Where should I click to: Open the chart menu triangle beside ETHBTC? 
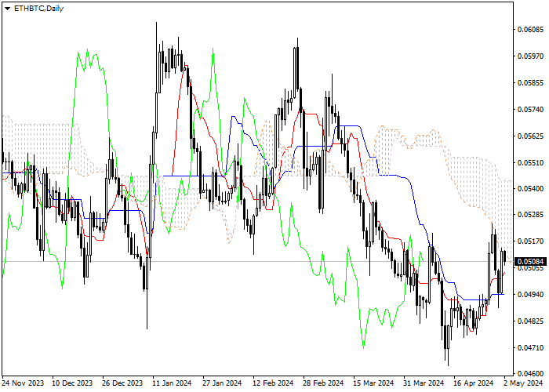[7, 9]
